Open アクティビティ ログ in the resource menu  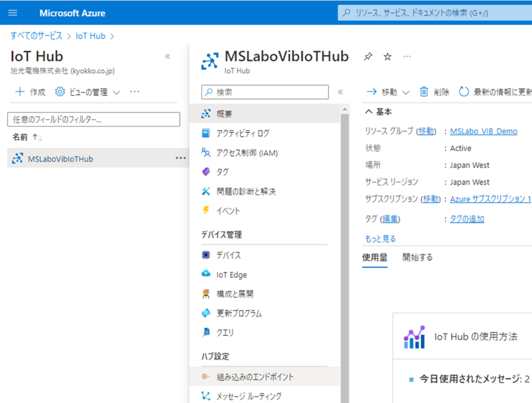point(264,133)
